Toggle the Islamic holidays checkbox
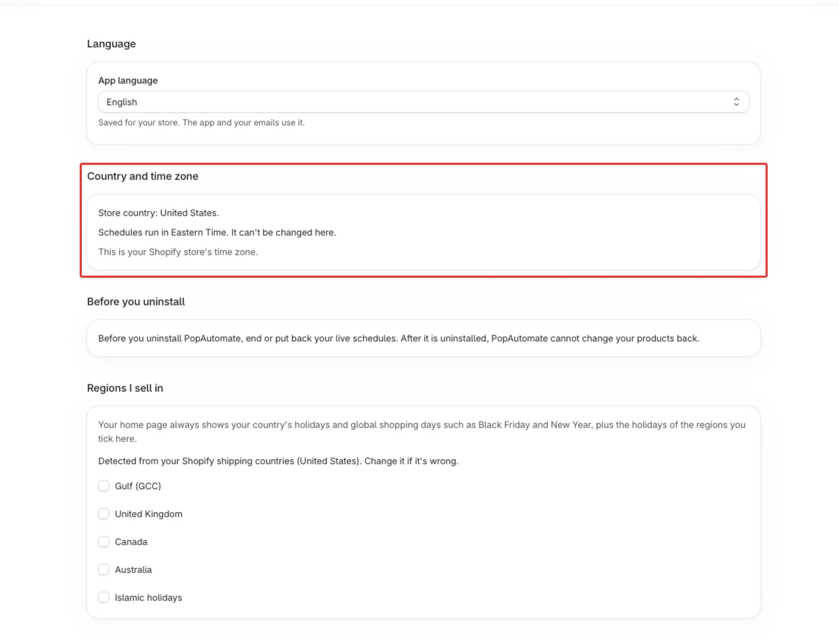 pos(104,597)
